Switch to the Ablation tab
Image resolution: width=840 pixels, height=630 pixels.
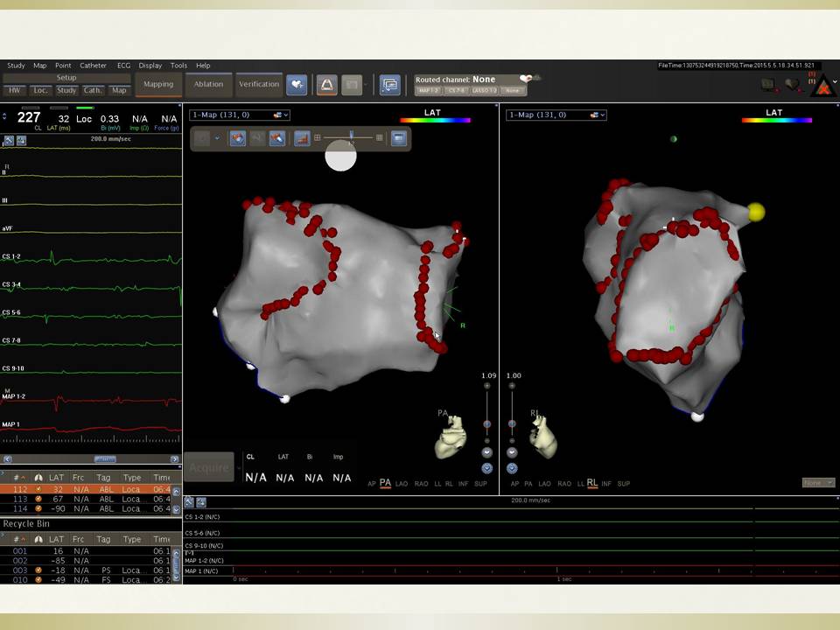pos(208,85)
